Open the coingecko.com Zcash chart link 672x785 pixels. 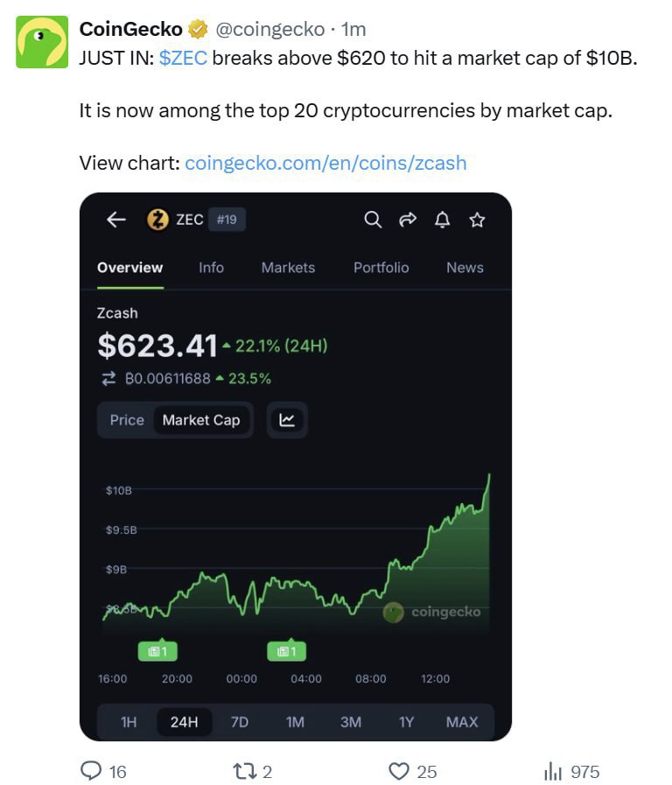pos(325,163)
